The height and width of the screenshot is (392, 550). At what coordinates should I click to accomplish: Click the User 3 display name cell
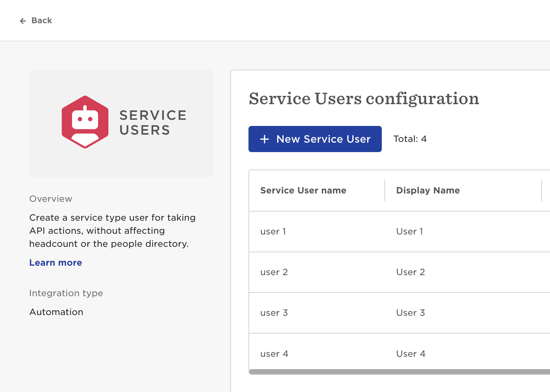click(x=411, y=313)
